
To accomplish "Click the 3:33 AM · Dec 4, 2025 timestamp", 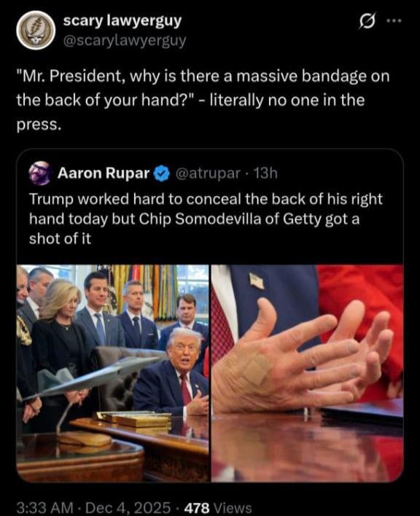I will pos(93,507).
